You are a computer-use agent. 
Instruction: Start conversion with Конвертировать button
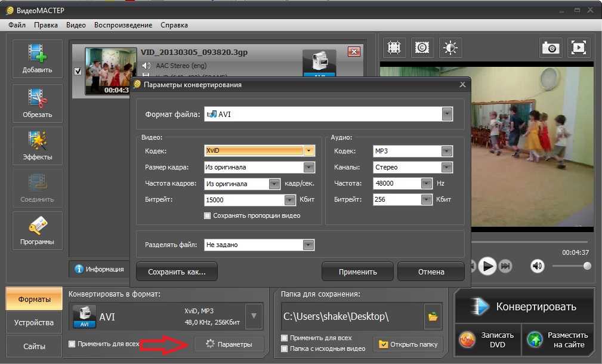click(x=524, y=306)
